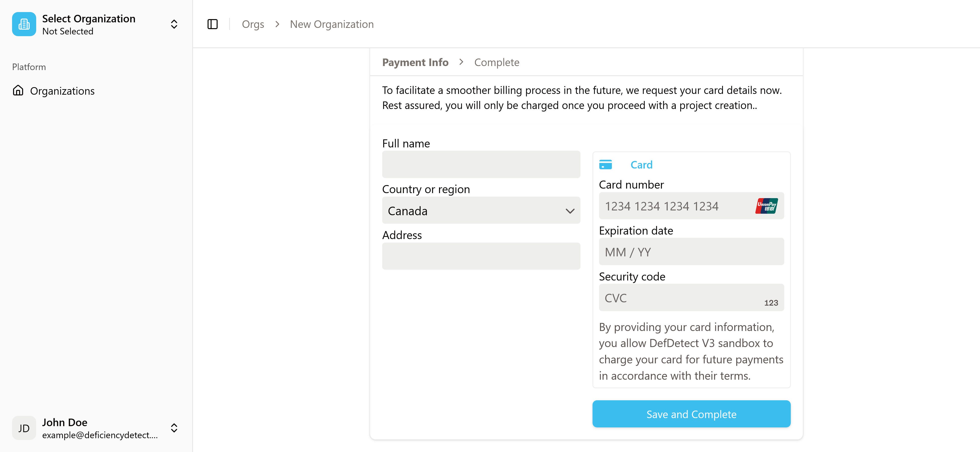The height and width of the screenshot is (452, 980).
Task: Click the Address input field
Action: coord(481,256)
